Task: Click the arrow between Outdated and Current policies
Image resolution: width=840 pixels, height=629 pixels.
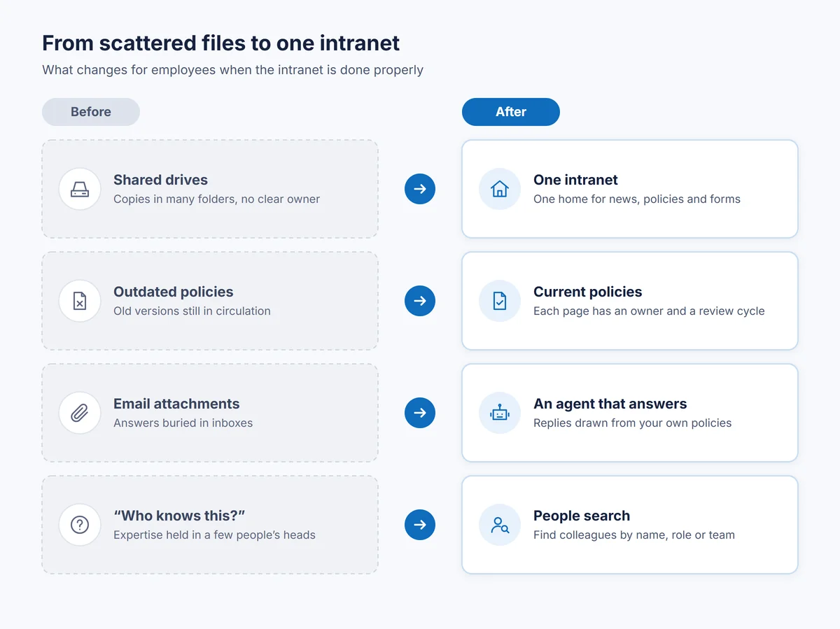Action: click(x=420, y=301)
